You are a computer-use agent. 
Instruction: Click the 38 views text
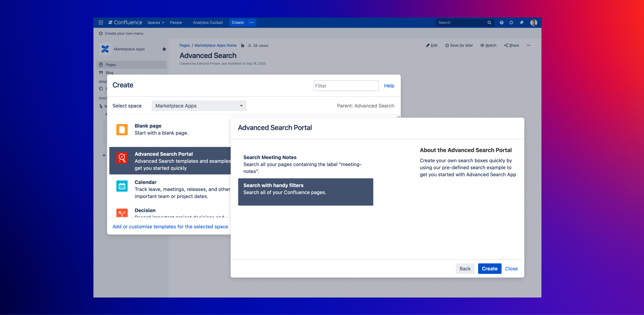tap(261, 45)
